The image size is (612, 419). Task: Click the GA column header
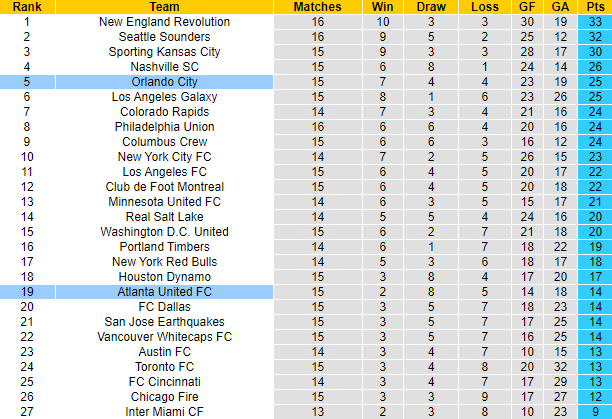[x=559, y=6]
